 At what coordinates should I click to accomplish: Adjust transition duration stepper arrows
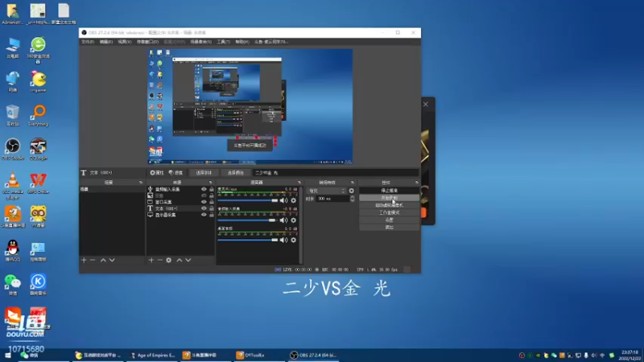click(352, 199)
